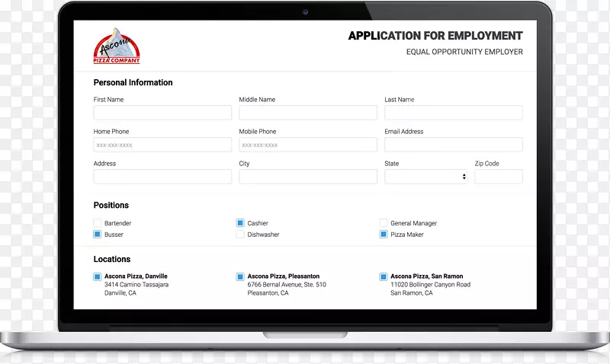Uncheck the Busser position checkbox
610x364 pixels.
(x=98, y=235)
